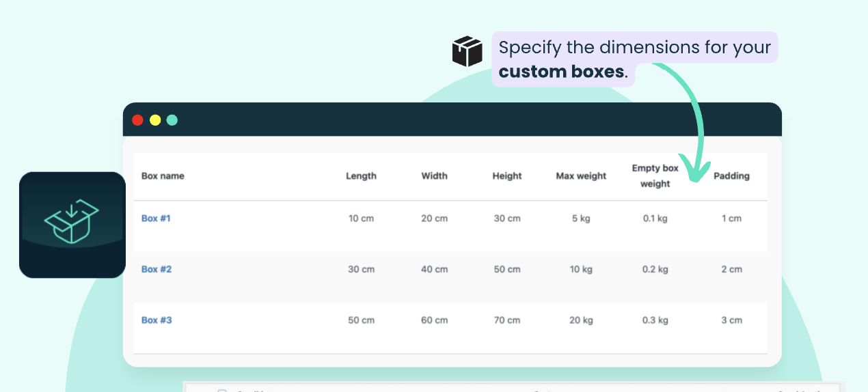Screen dimensions: 868x392
Task: Open the Box #2 link
Action: point(157,269)
